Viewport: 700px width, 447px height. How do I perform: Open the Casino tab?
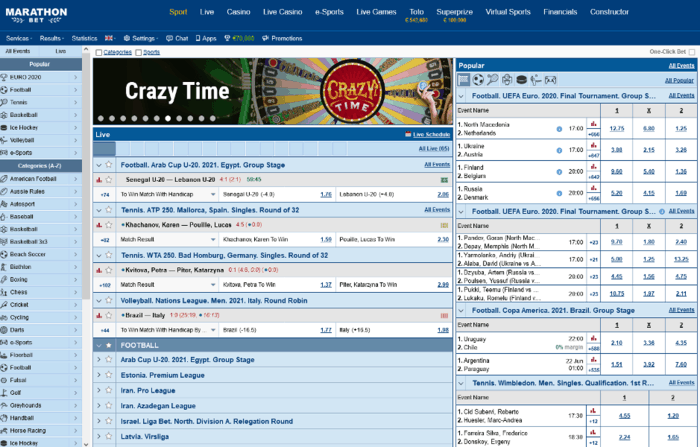(238, 12)
